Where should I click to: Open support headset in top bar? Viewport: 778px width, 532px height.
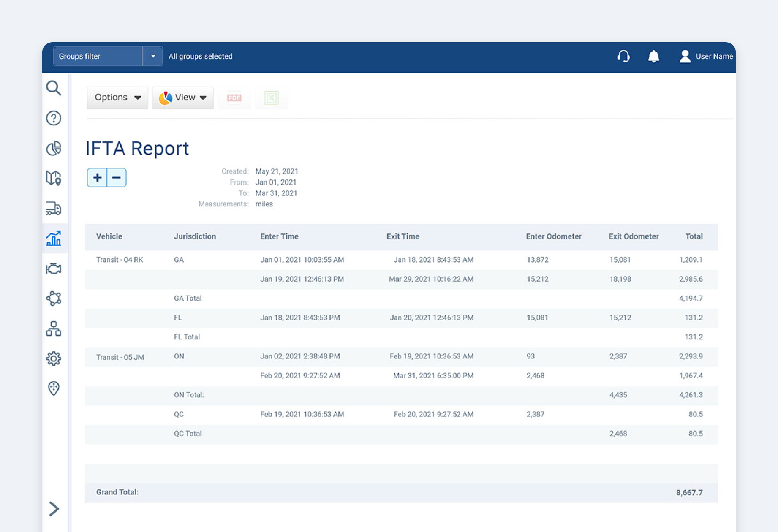tap(624, 56)
